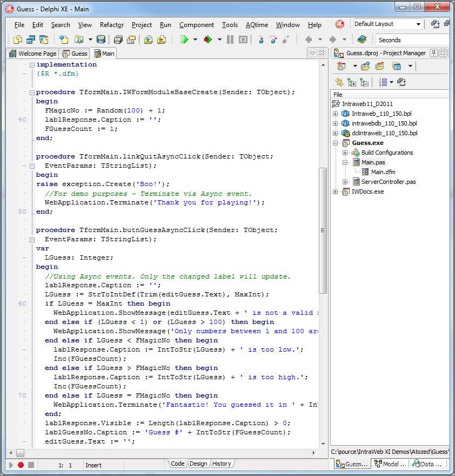Open the Refactor menu
The height and width of the screenshot is (476, 455).
pos(112,25)
